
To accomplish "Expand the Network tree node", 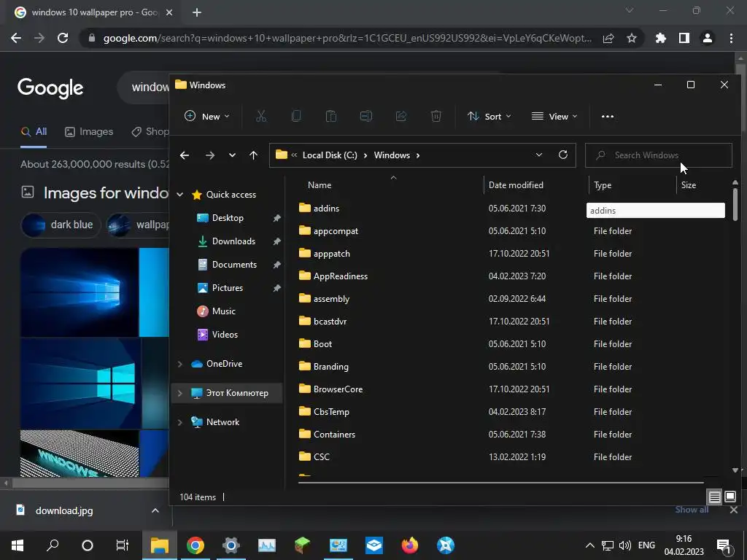I will [180, 422].
